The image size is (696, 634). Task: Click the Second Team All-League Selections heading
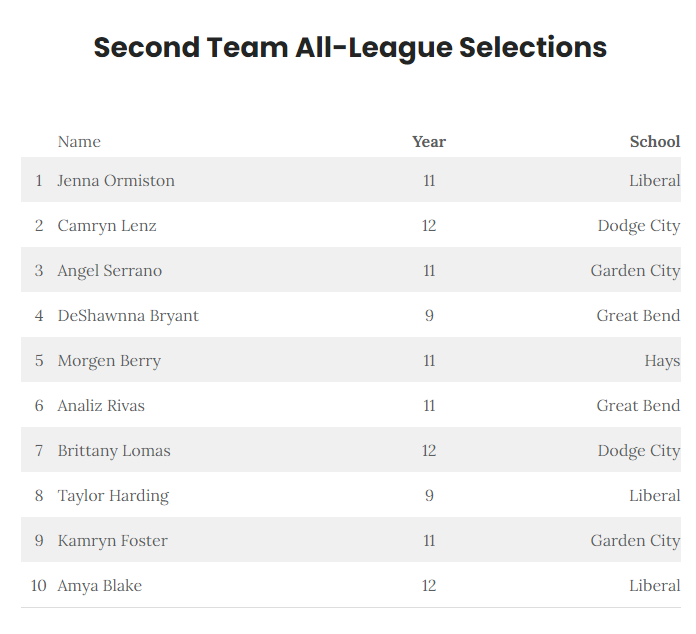click(x=350, y=48)
